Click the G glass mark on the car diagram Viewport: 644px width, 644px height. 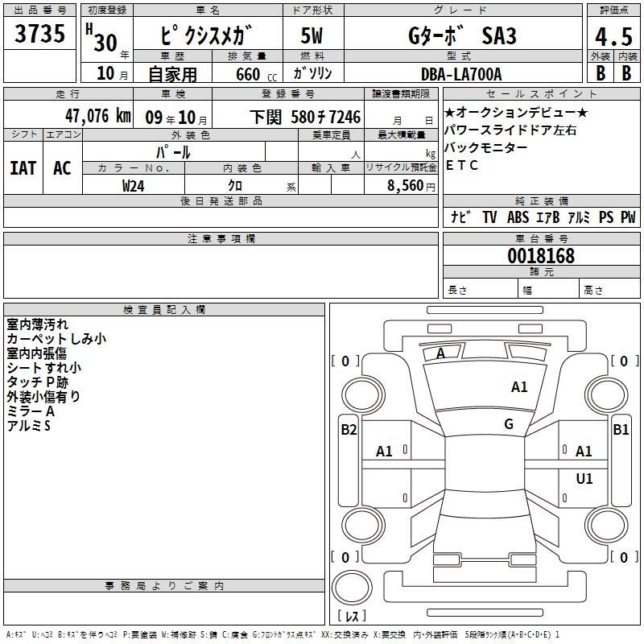509,424
